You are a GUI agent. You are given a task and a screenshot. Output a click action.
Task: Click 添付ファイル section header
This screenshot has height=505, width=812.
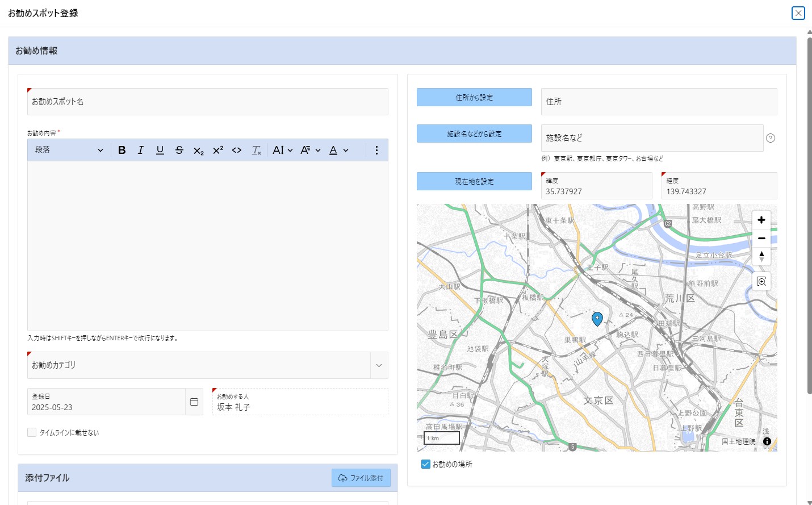(x=208, y=478)
